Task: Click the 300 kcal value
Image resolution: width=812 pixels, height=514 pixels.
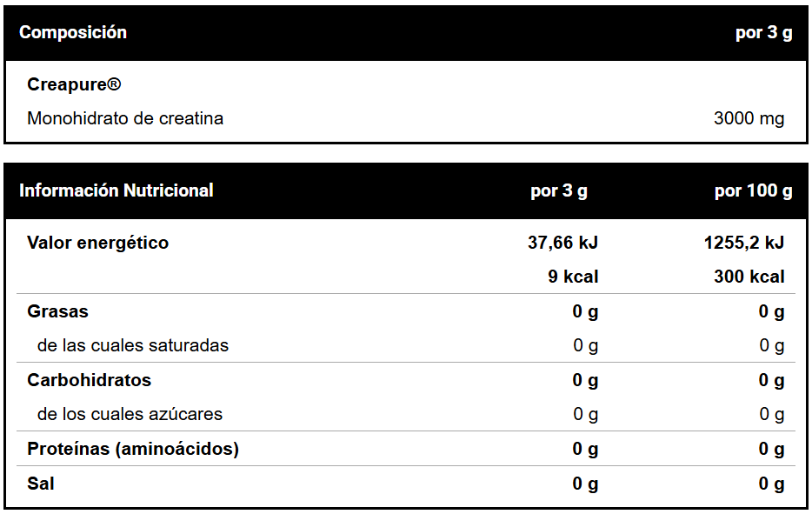Action: click(749, 277)
